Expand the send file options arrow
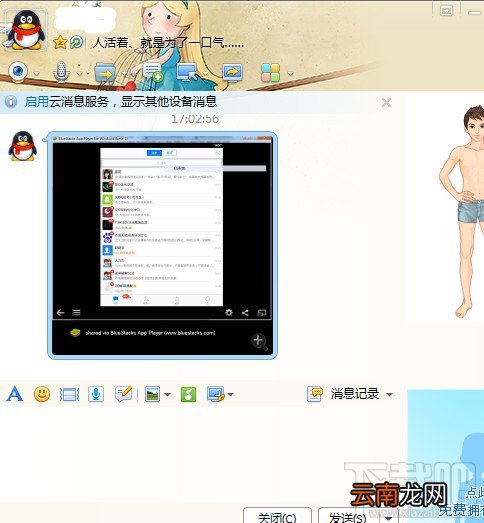The image size is (484, 523). (124, 73)
